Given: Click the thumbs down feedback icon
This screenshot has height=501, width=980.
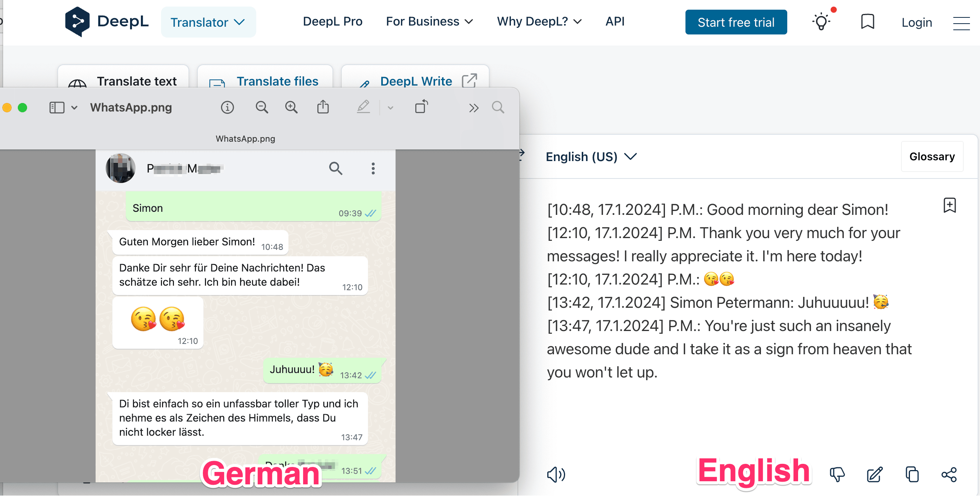Looking at the screenshot, I should 837,474.
